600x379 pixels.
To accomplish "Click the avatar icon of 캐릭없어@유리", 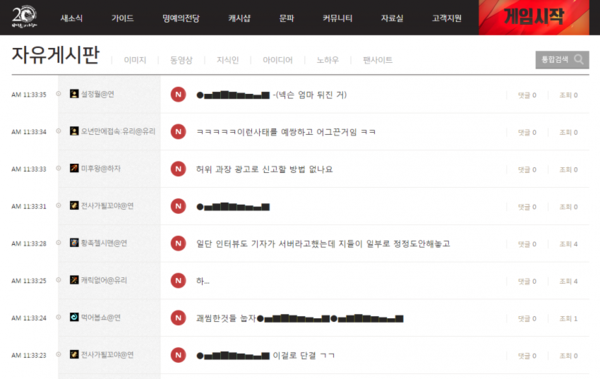I will [x=74, y=280].
